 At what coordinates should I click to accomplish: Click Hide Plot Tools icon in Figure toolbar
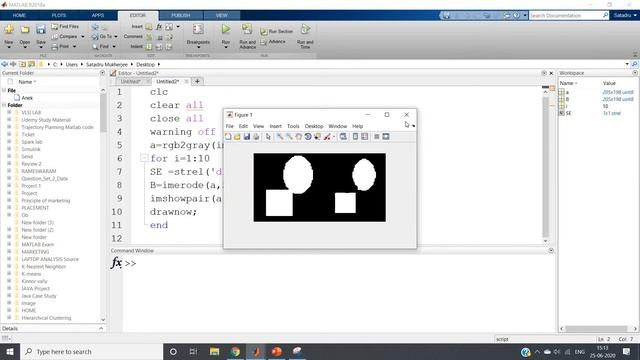(377, 137)
